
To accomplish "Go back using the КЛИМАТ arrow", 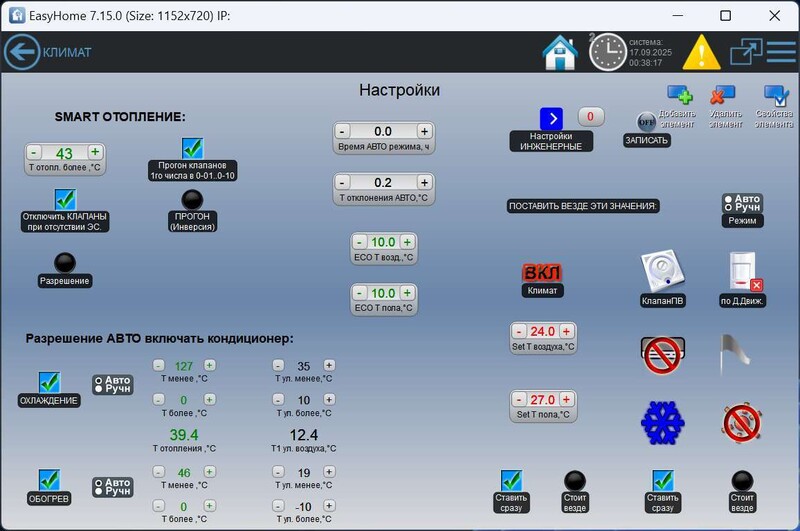I will (x=20, y=52).
